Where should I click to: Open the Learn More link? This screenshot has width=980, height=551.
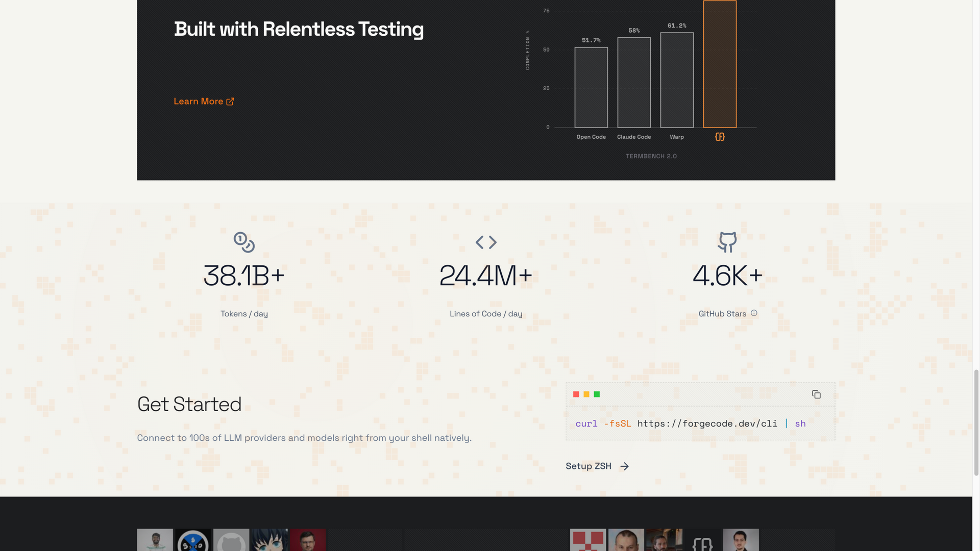point(204,102)
